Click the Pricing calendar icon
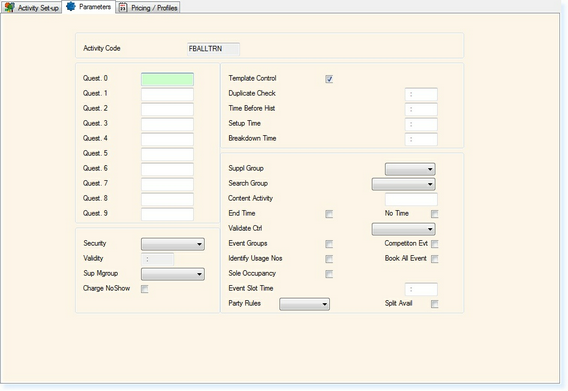The image size is (568, 391). click(123, 7)
